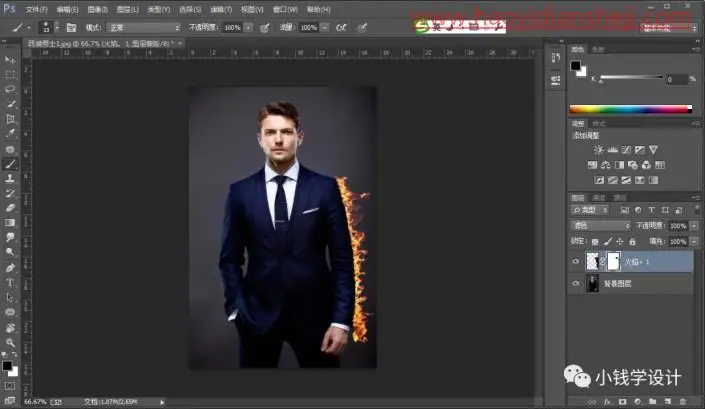The width and height of the screenshot is (705, 409).
Task: Open workspace switcher dropdown
Action: tap(669, 28)
